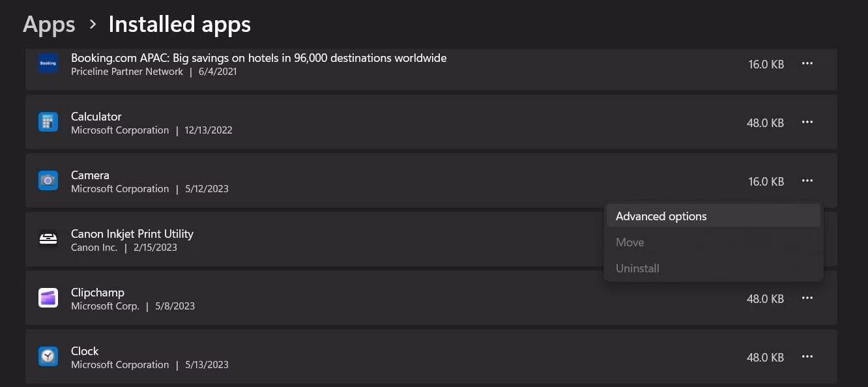
Task: Close the three-dot menu for Camera
Action: (x=807, y=181)
